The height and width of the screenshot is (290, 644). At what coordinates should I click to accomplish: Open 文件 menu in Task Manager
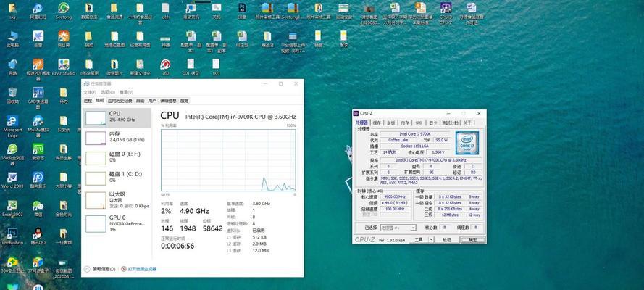tap(90, 92)
